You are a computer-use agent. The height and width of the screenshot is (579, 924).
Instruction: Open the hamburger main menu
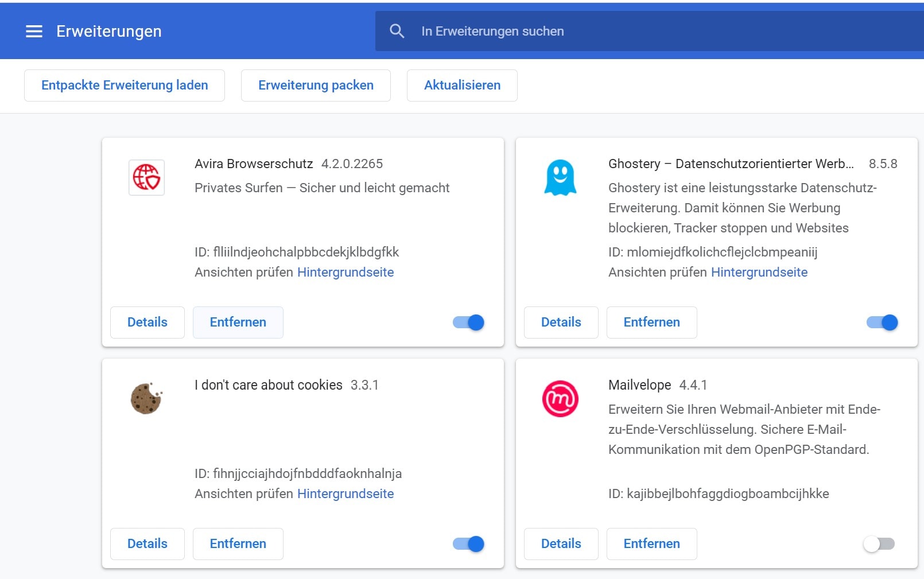(x=34, y=32)
